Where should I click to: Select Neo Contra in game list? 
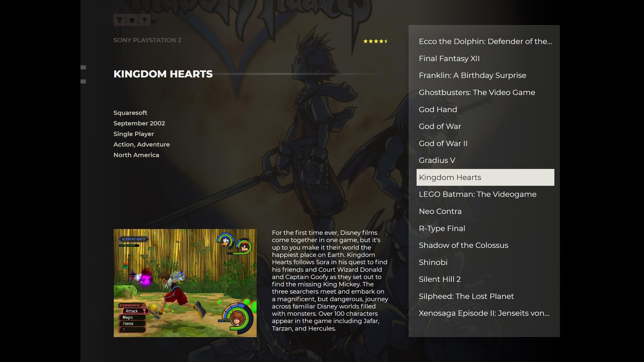(485, 211)
